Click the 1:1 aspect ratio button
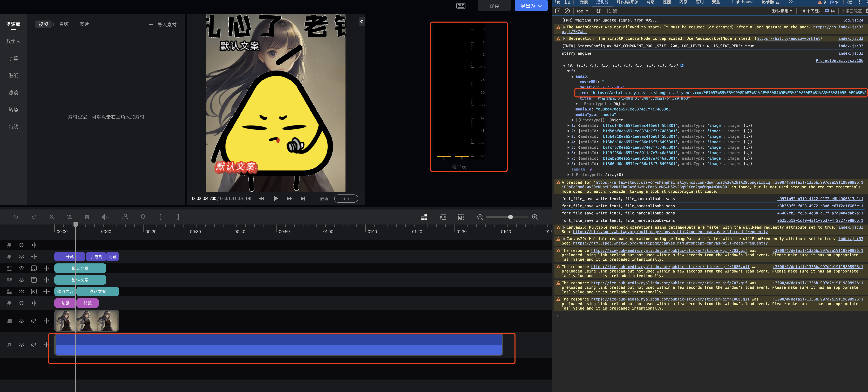868x392 pixels. pyautogui.click(x=346, y=199)
